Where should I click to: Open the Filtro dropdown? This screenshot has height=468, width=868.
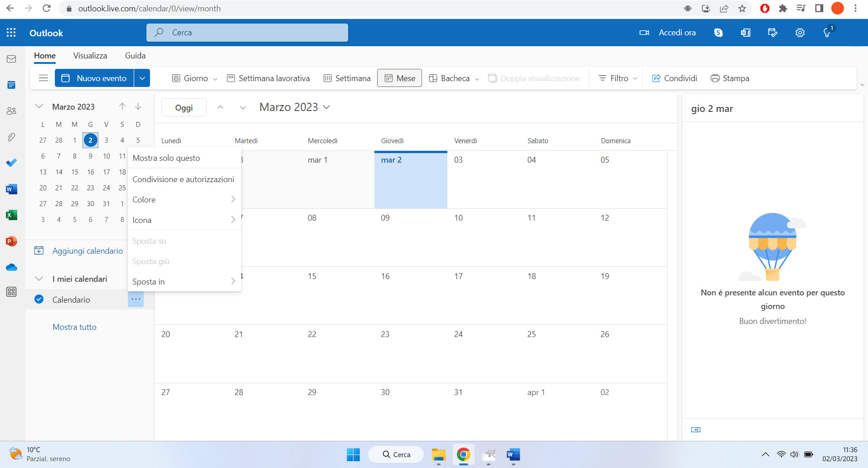pos(616,78)
